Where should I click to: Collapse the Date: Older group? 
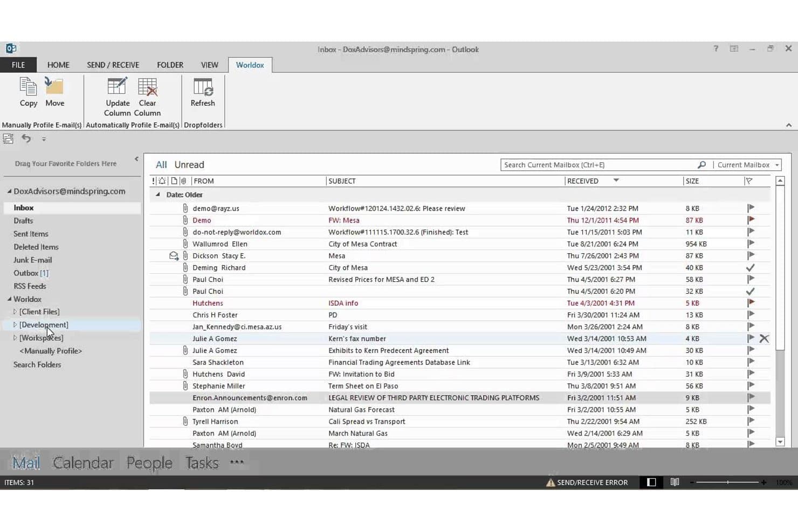pos(158,195)
